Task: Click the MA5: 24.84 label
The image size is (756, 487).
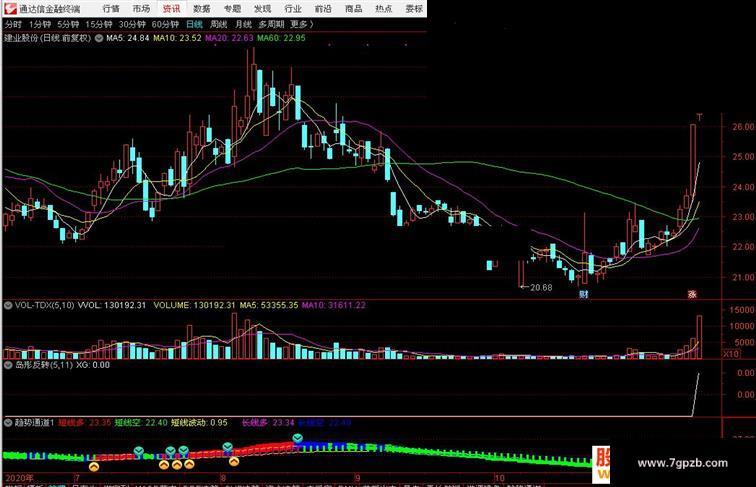Action: pos(127,38)
